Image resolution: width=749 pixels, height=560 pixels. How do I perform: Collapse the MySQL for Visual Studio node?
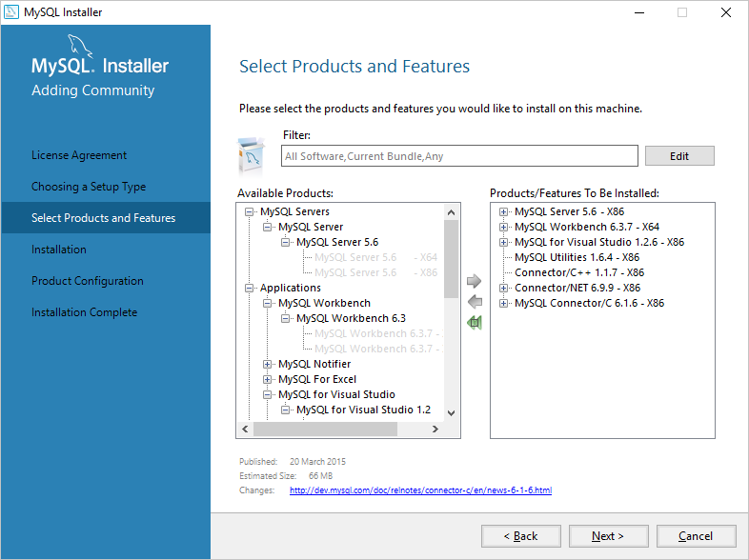(267, 395)
